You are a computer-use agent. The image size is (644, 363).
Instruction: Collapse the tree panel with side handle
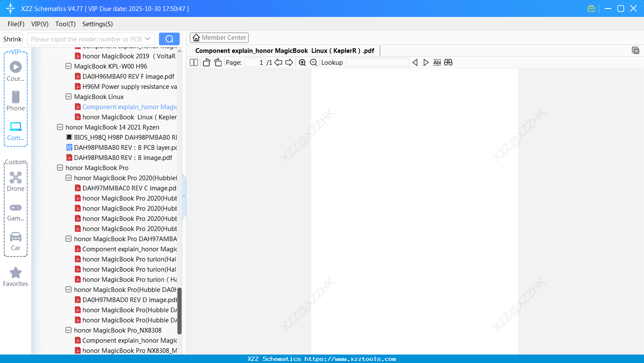click(184, 196)
